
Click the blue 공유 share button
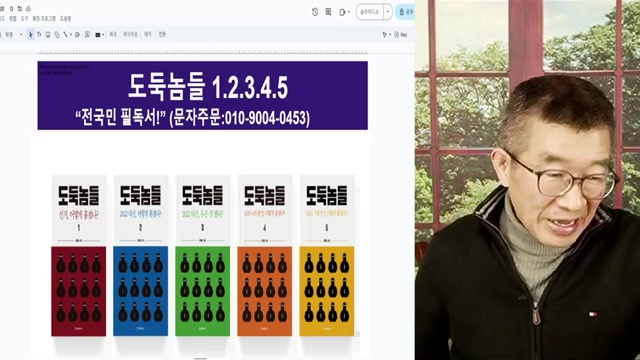tap(405, 12)
